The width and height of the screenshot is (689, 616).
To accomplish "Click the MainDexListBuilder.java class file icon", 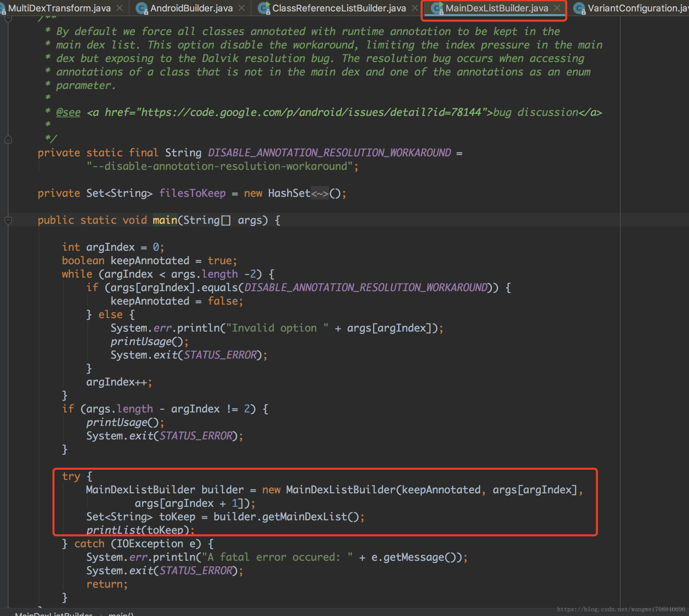I will click(437, 8).
